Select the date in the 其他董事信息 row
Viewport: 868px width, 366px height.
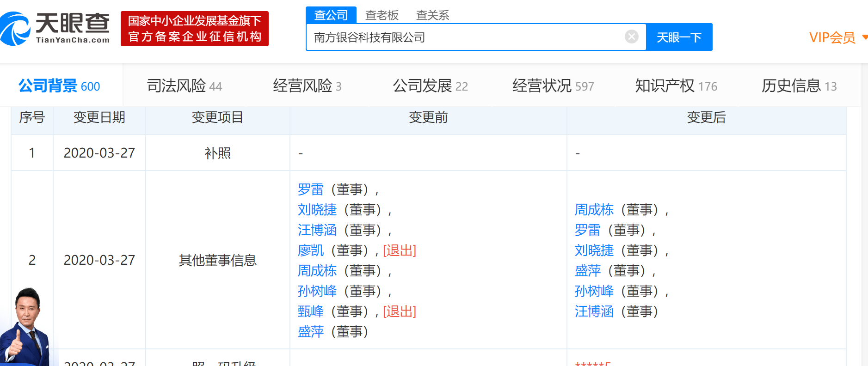point(99,260)
